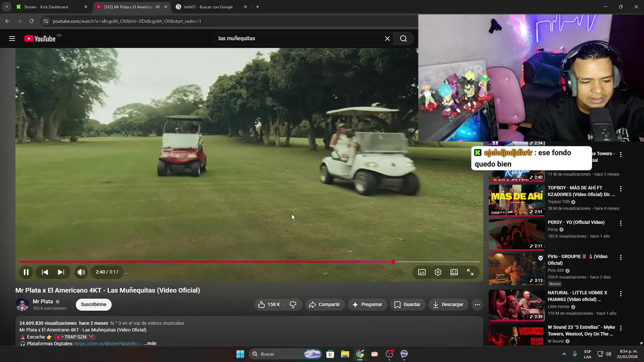
Task: Switch to theater mode view
Action: [454, 272]
